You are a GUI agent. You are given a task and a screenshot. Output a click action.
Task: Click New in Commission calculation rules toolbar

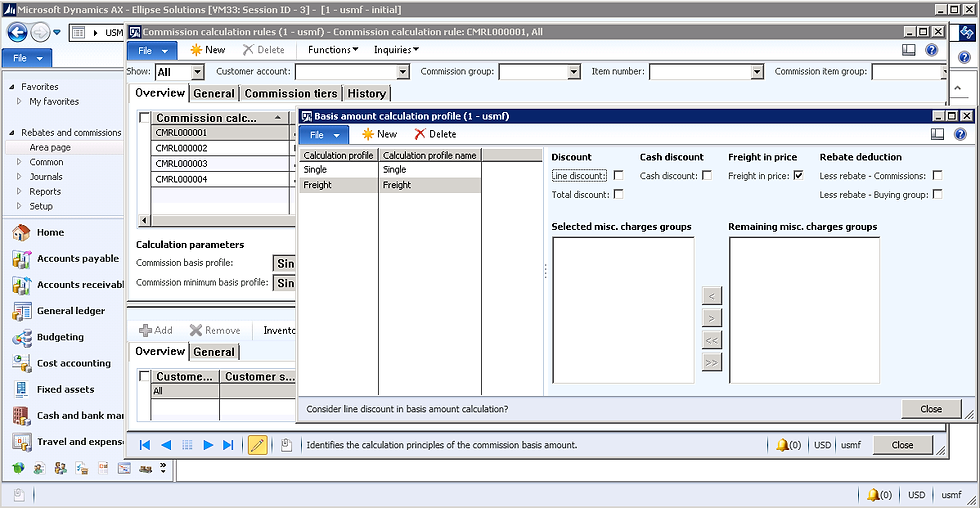pyautogui.click(x=208, y=50)
